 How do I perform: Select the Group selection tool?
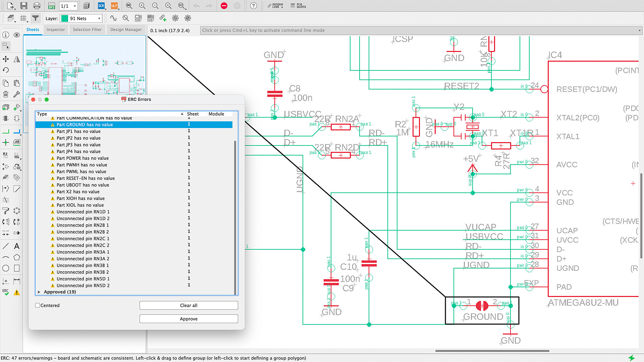point(6,46)
